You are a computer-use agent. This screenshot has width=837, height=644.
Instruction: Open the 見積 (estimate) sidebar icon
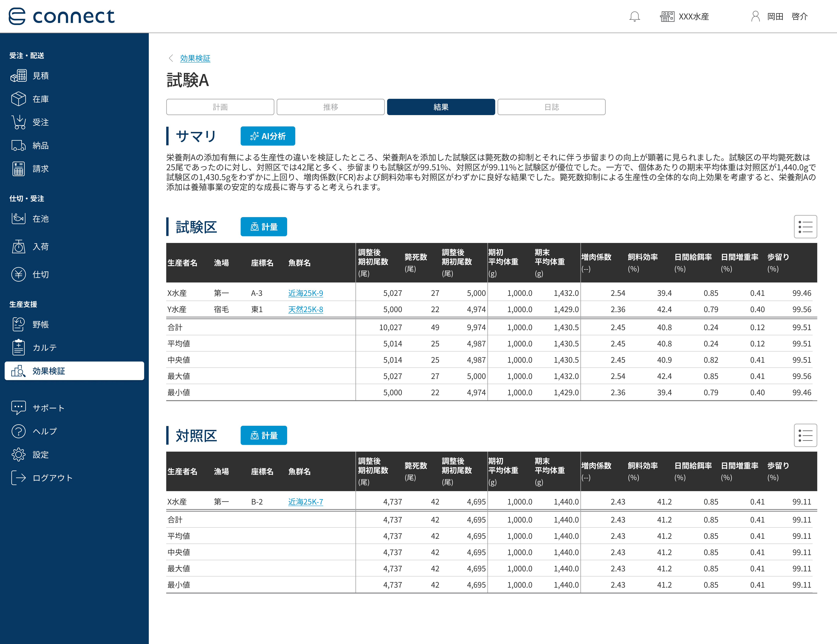coord(18,76)
